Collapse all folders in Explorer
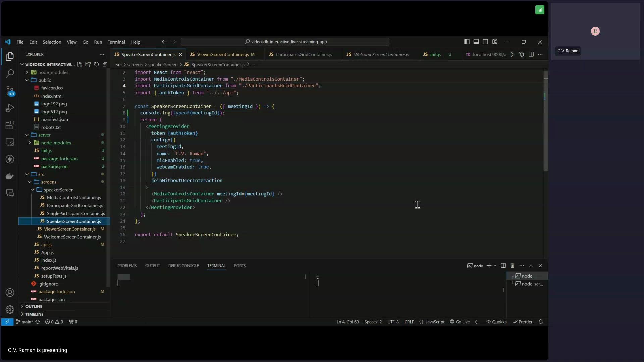 coord(105,64)
